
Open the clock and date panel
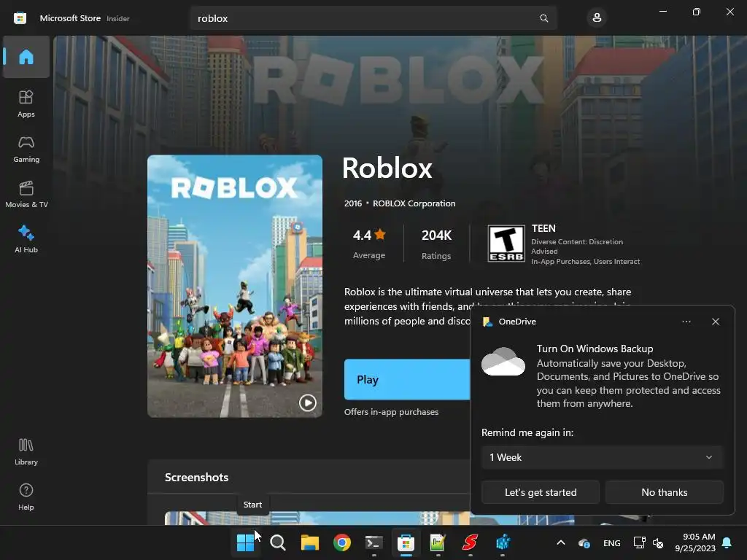click(x=695, y=542)
